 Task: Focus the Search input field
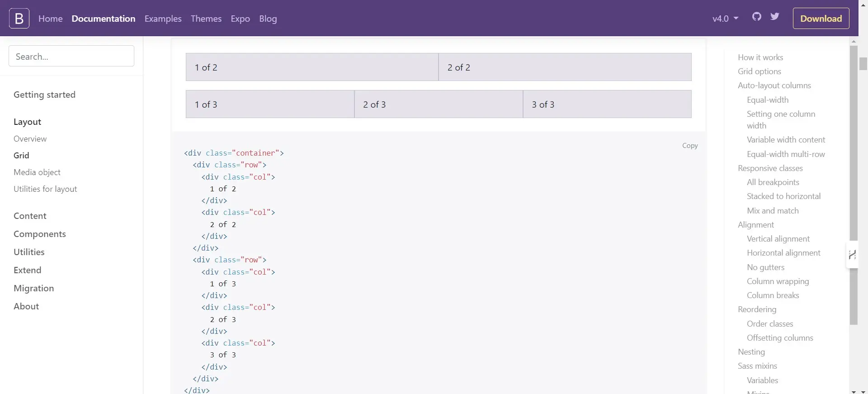pyautogui.click(x=71, y=56)
